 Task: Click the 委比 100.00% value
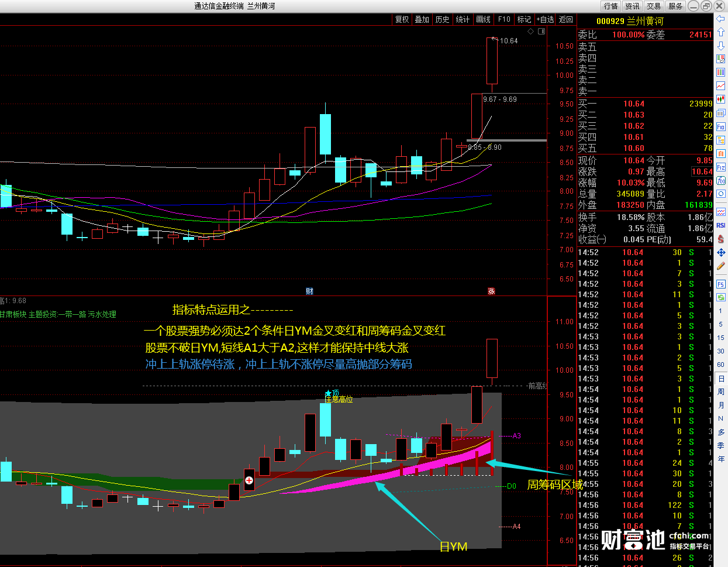pos(628,35)
